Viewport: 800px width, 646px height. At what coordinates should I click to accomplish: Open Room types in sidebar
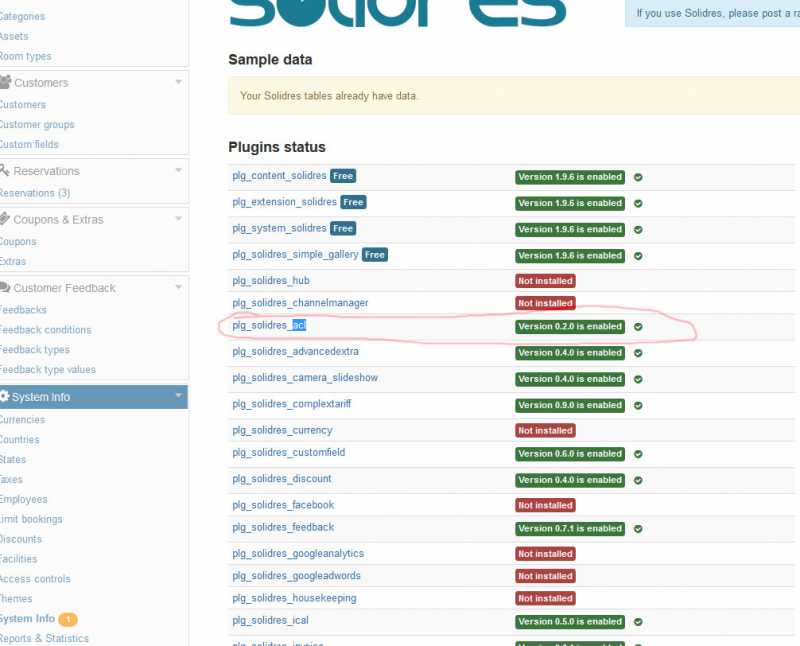click(25, 57)
